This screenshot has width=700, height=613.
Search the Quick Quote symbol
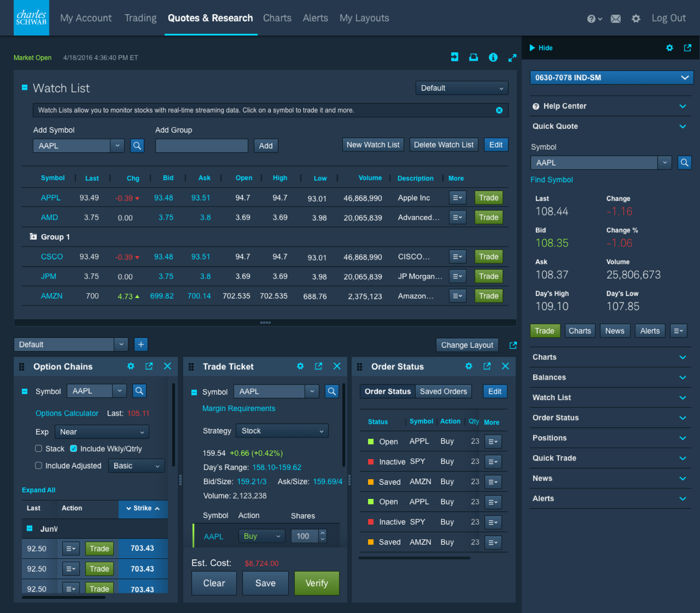pyautogui.click(x=684, y=163)
